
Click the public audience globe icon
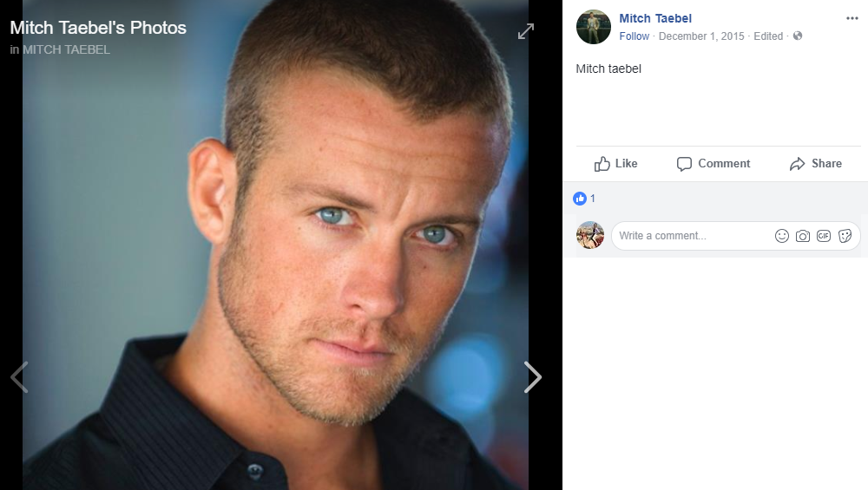[798, 36]
